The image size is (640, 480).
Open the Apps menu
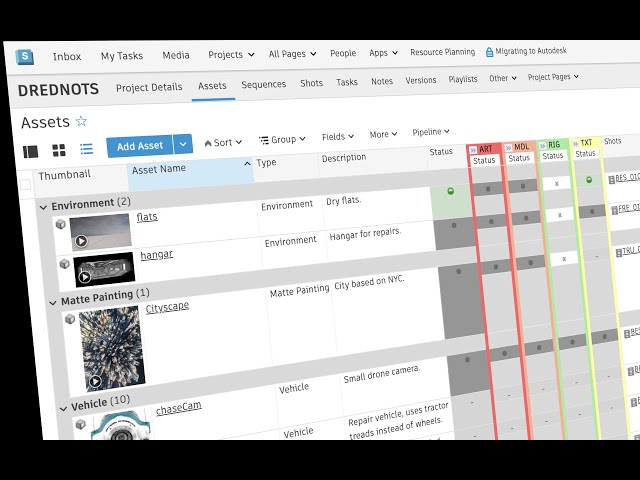point(383,53)
